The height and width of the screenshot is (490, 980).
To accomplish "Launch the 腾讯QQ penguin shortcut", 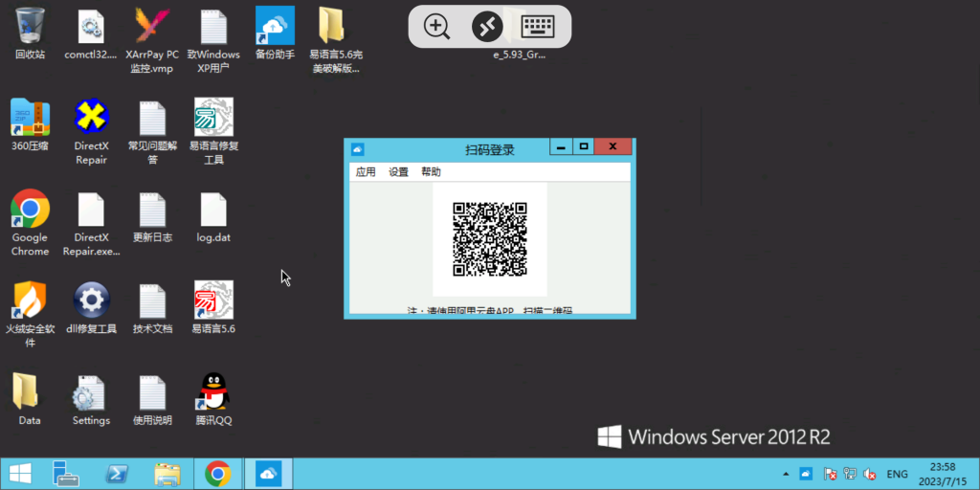I will [x=213, y=391].
